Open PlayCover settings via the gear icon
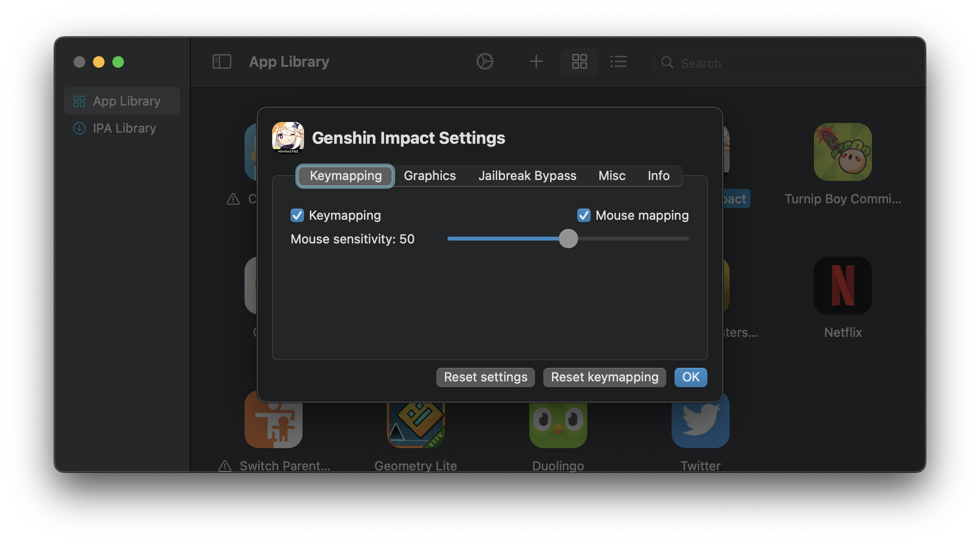This screenshot has height=544, width=980. click(x=485, y=61)
